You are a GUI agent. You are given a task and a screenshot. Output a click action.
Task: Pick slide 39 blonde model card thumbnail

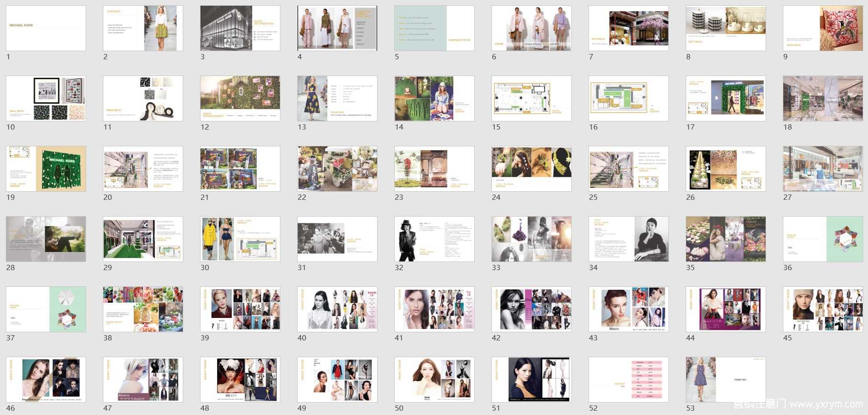pyautogui.click(x=240, y=309)
